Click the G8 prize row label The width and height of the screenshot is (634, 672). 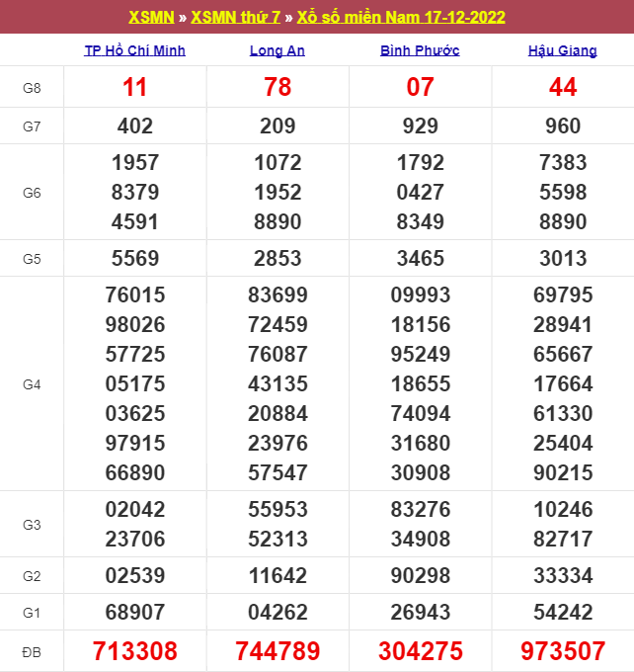[32, 88]
